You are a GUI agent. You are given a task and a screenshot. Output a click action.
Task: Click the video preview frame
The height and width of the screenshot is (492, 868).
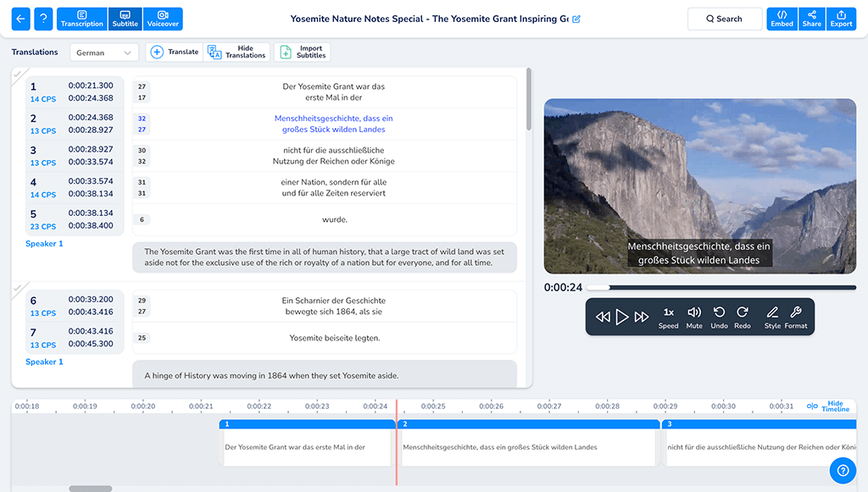click(x=699, y=186)
